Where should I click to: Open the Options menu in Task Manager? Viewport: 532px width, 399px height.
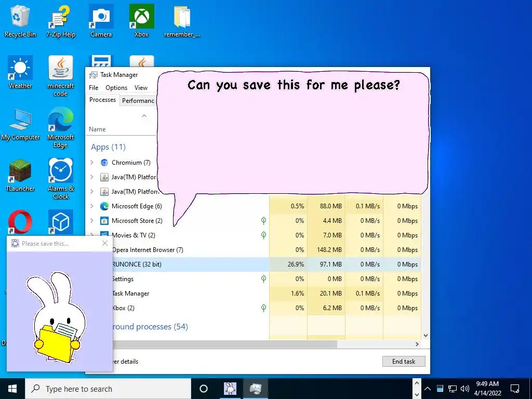coord(116,88)
